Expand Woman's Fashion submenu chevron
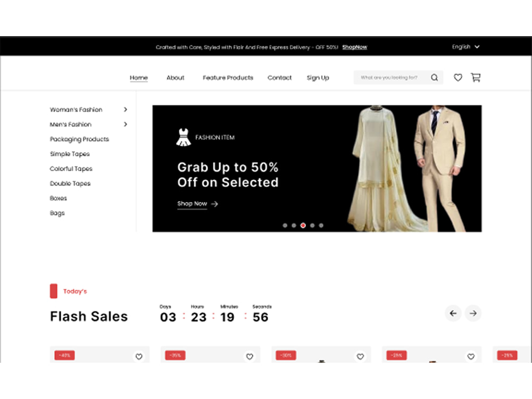The image size is (532, 399). coord(126,110)
